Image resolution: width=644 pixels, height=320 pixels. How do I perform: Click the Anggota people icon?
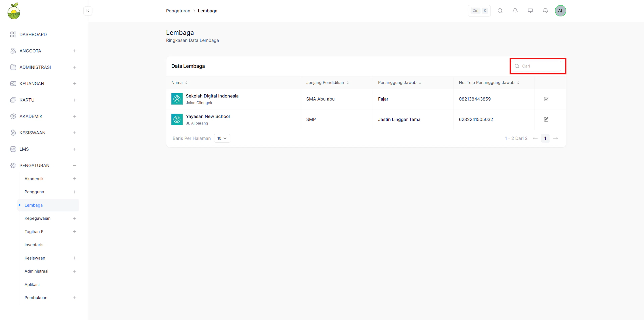pyautogui.click(x=13, y=51)
